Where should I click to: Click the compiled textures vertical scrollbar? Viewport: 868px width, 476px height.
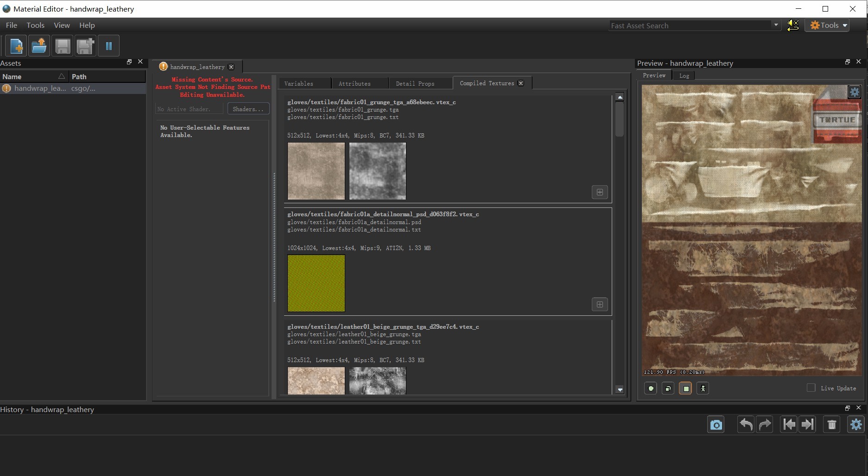pos(620,119)
